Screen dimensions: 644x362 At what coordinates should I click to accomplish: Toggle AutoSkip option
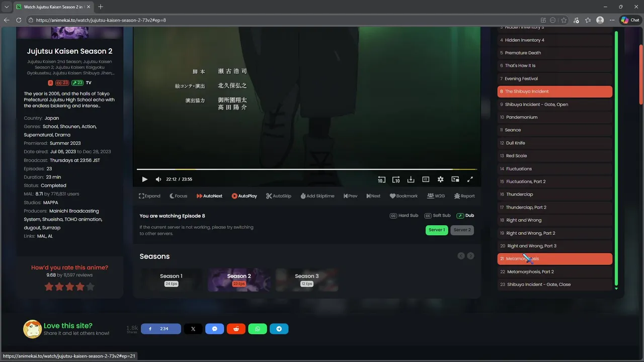coord(279,196)
